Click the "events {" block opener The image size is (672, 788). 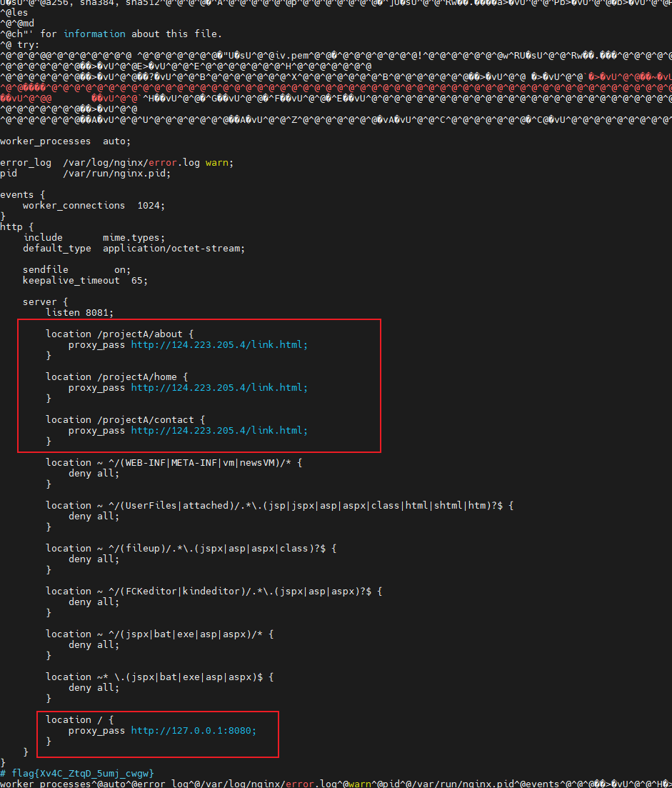pos(22,195)
